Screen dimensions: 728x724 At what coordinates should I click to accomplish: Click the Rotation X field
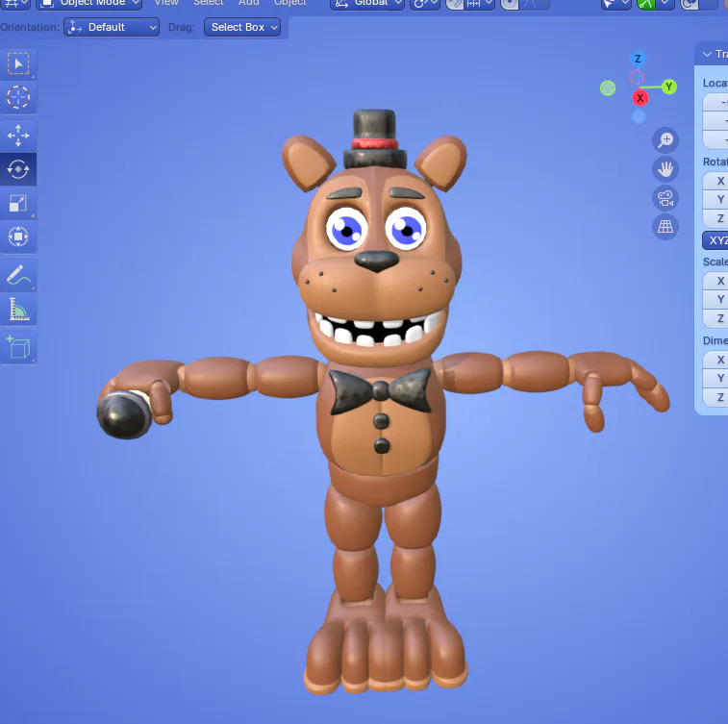tap(715, 181)
